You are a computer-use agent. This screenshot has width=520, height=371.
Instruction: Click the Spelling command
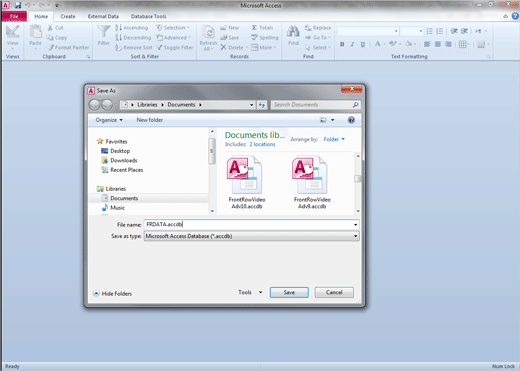point(265,38)
